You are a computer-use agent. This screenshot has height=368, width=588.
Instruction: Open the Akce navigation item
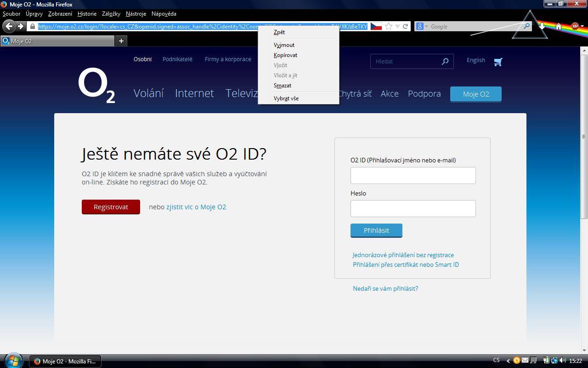pyautogui.click(x=390, y=93)
